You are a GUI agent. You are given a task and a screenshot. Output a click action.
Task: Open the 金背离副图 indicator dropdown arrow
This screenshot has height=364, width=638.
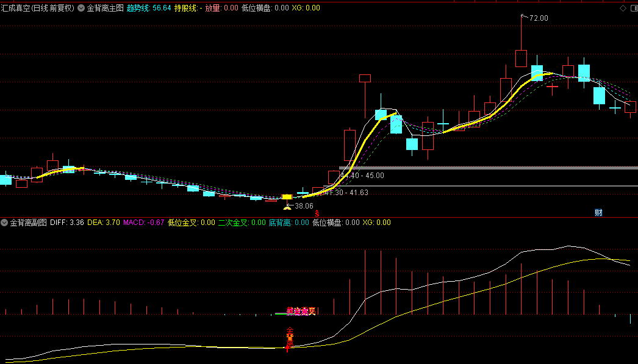click(x=4, y=223)
